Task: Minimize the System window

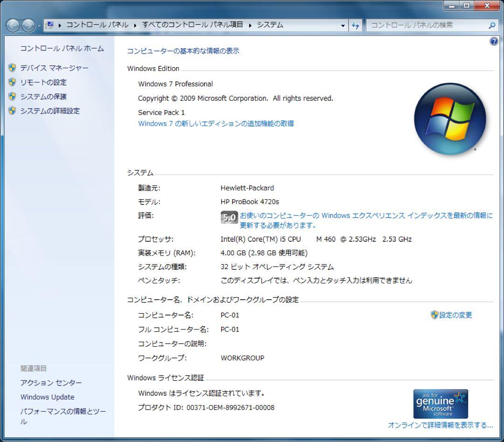Action: [x=452, y=6]
